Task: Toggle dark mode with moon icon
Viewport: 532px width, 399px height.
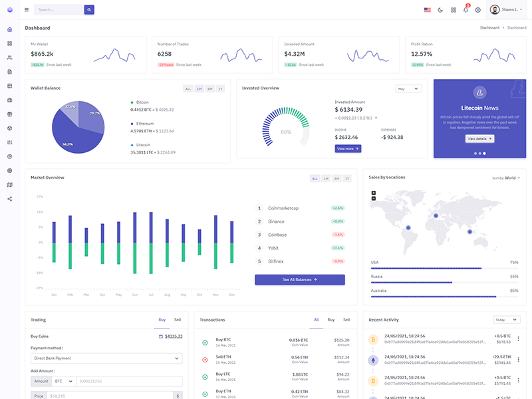Action: coord(440,10)
